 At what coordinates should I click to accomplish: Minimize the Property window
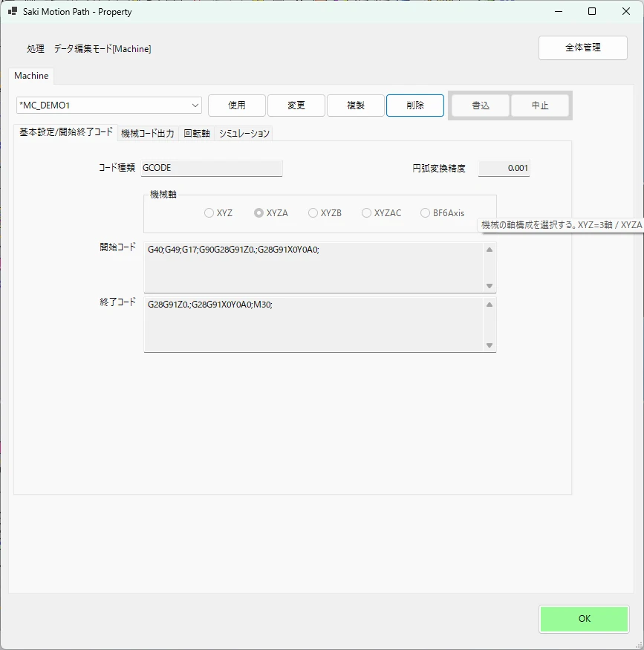click(x=559, y=12)
